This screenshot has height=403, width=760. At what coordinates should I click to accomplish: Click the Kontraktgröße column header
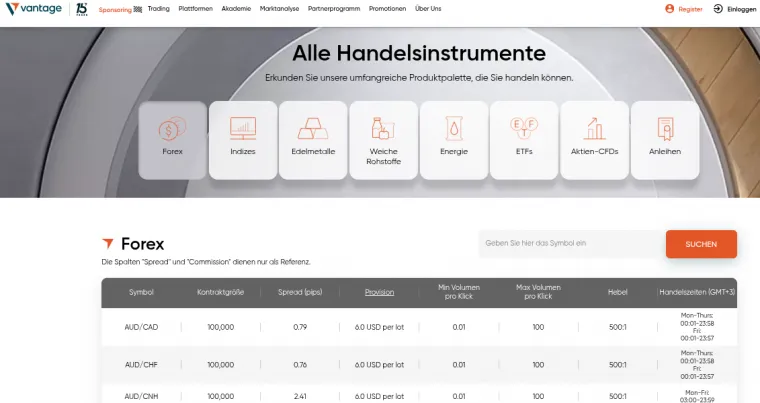click(x=221, y=292)
